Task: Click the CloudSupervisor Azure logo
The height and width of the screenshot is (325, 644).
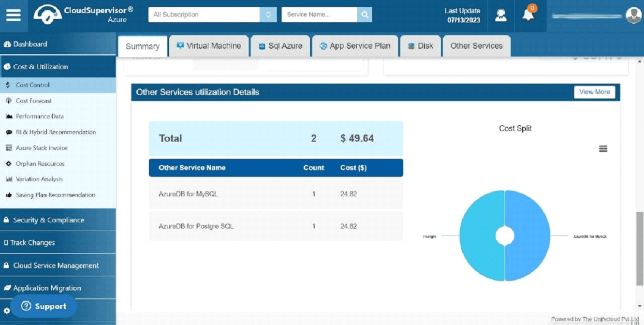Action: click(83, 15)
